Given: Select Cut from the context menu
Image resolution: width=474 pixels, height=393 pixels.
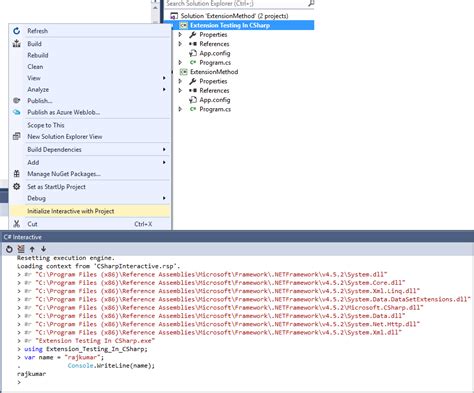Looking at the screenshot, I should 90,224.
